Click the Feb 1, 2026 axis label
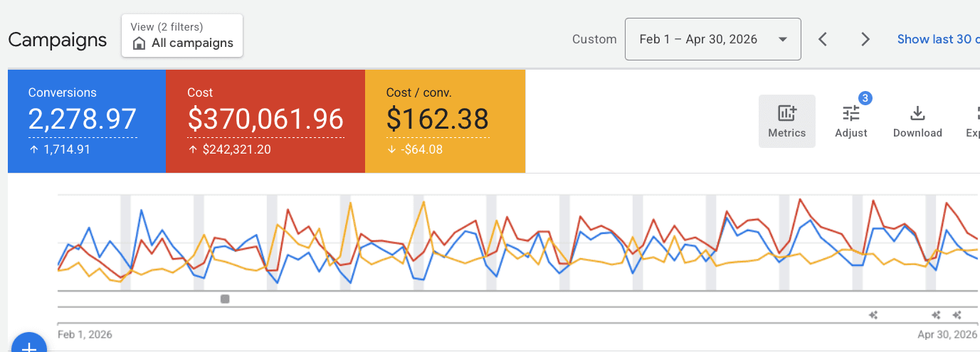The height and width of the screenshot is (352, 980). coord(85,334)
